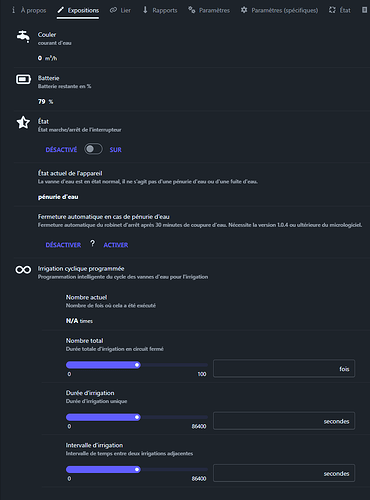The image size is (370, 500).
Task: Open the Lier tab
Action: click(x=120, y=10)
